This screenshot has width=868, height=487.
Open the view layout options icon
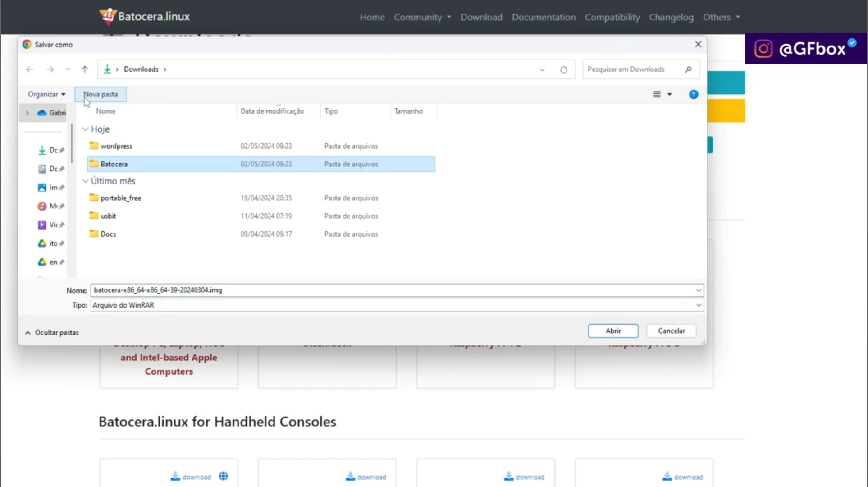pyautogui.click(x=657, y=94)
